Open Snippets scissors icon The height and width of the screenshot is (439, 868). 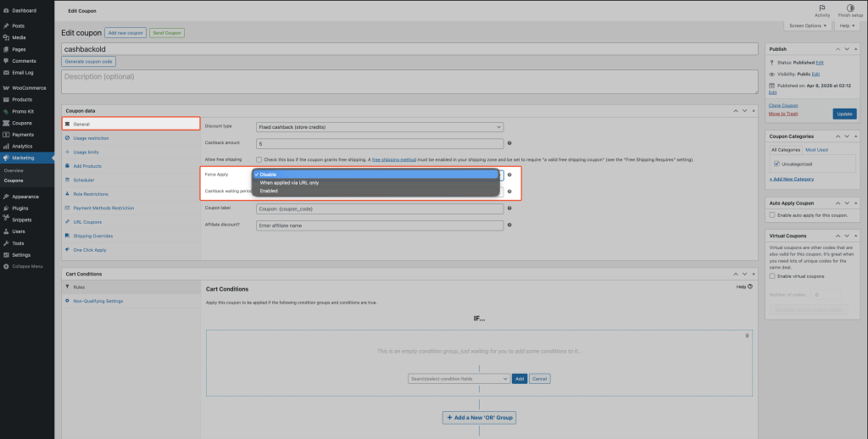(6, 219)
